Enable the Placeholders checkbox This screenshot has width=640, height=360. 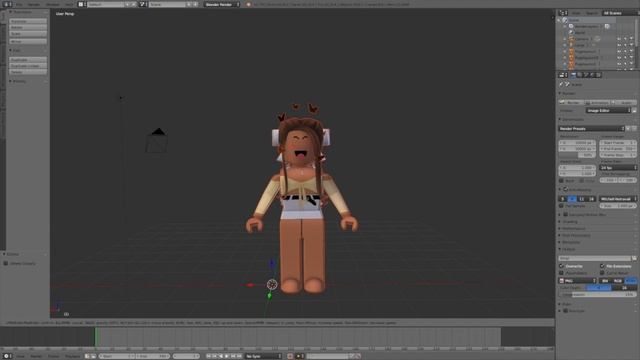point(562,273)
